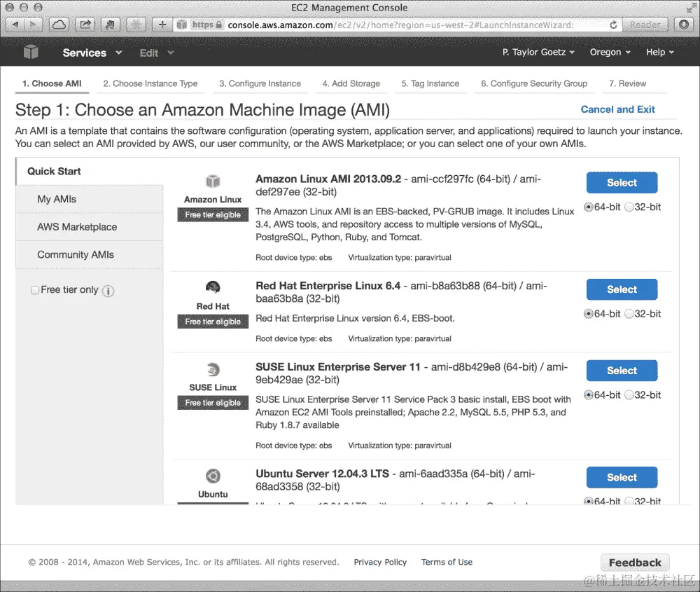The width and height of the screenshot is (700, 592).
Task: Click Amazon Linux Free tier eligible badge
Action: tap(213, 215)
